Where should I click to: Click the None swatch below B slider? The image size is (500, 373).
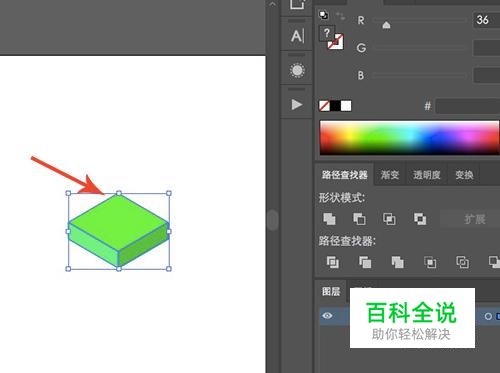(x=324, y=106)
